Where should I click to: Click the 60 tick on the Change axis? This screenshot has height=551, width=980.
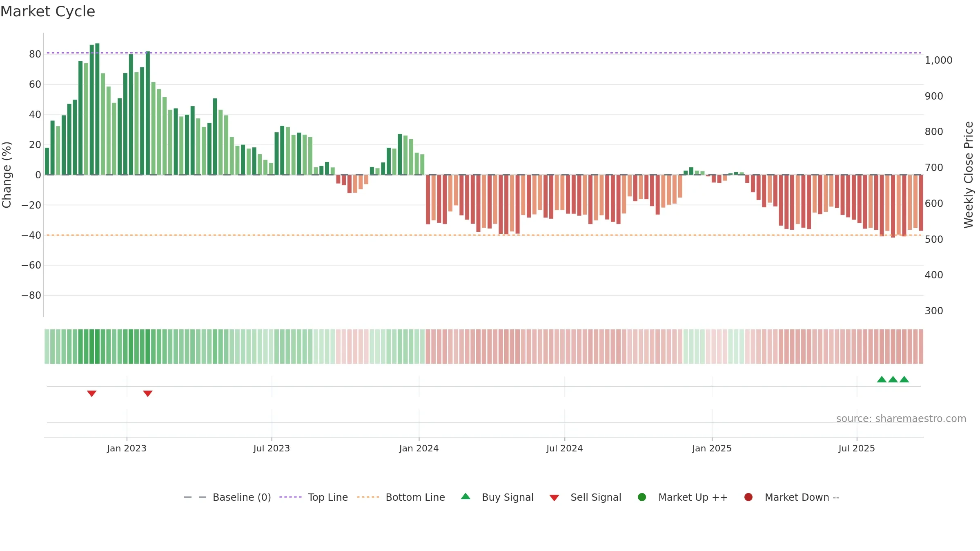tap(35, 84)
